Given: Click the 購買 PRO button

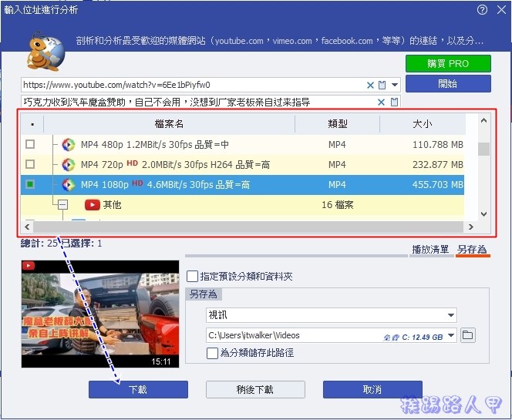Looking at the screenshot, I should [x=448, y=63].
